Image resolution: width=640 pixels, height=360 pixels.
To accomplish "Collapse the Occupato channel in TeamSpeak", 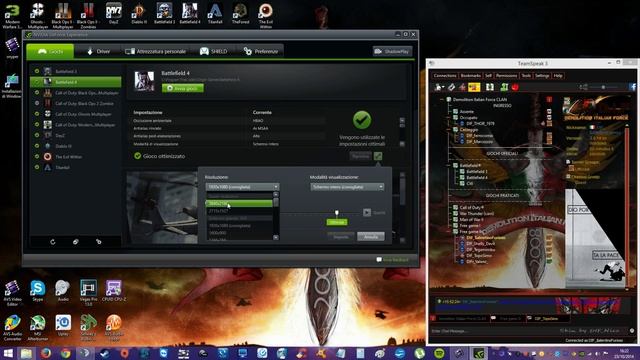I will (x=449, y=118).
